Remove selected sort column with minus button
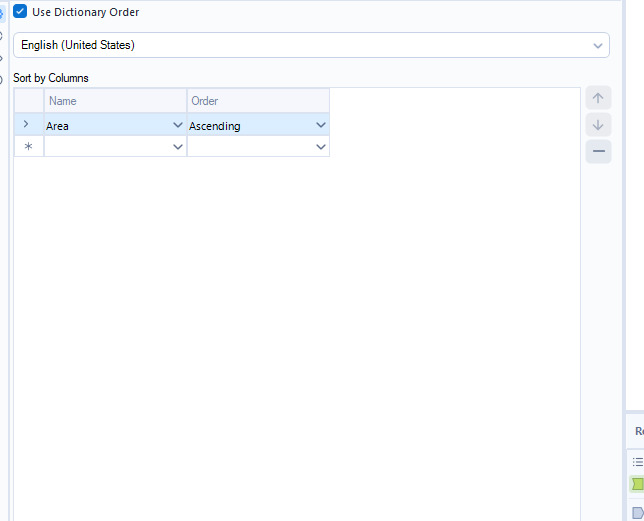This screenshot has width=644, height=521. pos(598,151)
